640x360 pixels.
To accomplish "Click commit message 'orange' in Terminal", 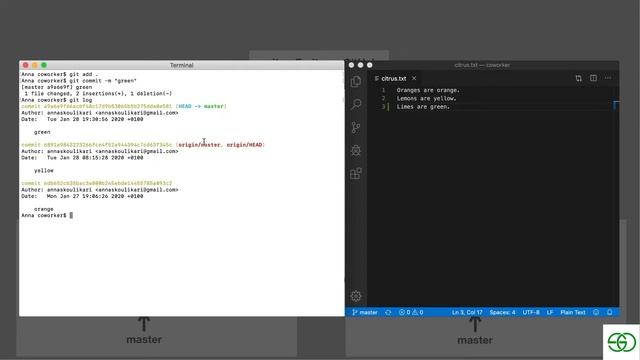I will pyautogui.click(x=44, y=209).
